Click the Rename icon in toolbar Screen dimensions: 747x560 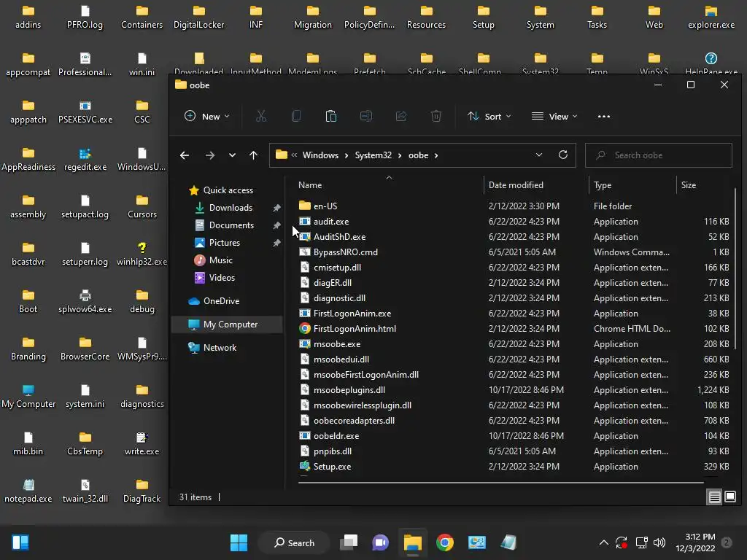coord(366,116)
